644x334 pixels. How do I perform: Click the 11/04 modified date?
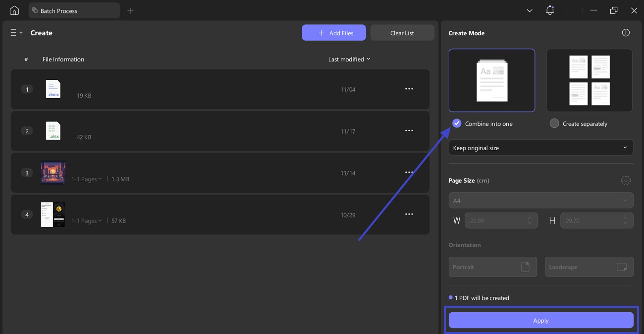(x=348, y=90)
